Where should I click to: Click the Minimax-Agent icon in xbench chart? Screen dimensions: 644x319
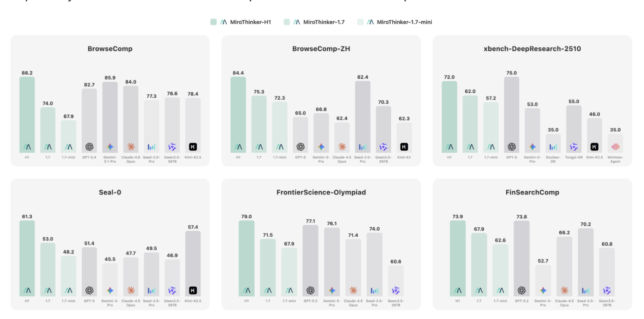615,146
